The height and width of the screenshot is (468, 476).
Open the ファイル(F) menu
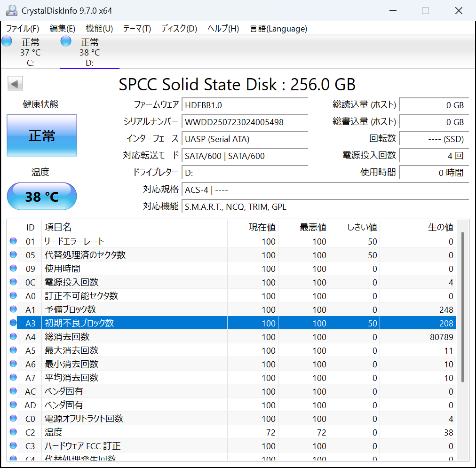click(x=22, y=29)
